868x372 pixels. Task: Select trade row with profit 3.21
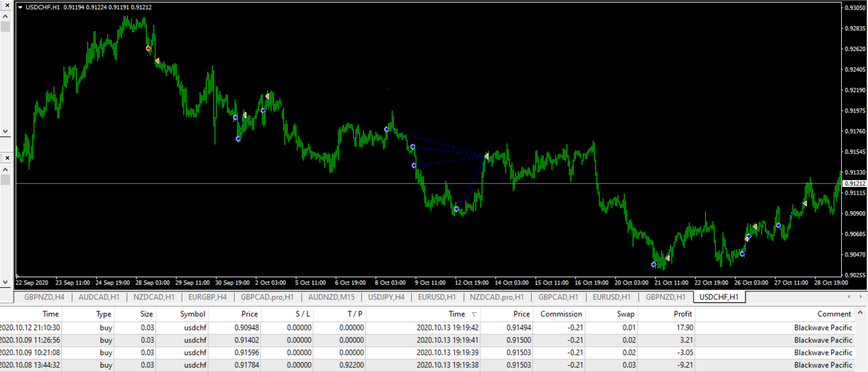coord(428,340)
